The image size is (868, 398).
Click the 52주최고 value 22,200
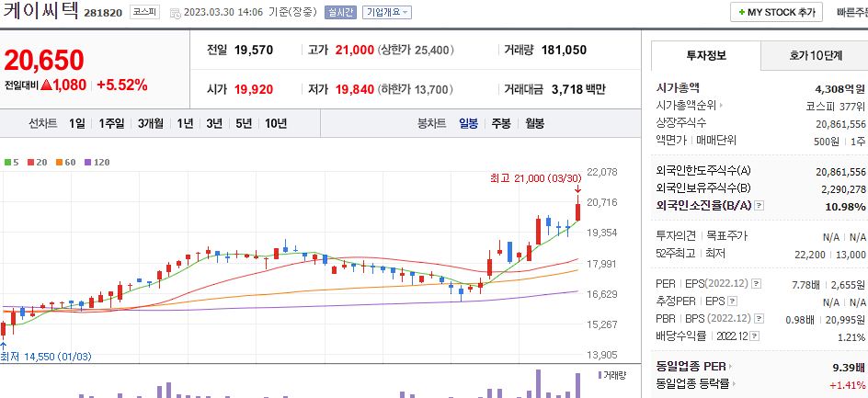coord(810,254)
